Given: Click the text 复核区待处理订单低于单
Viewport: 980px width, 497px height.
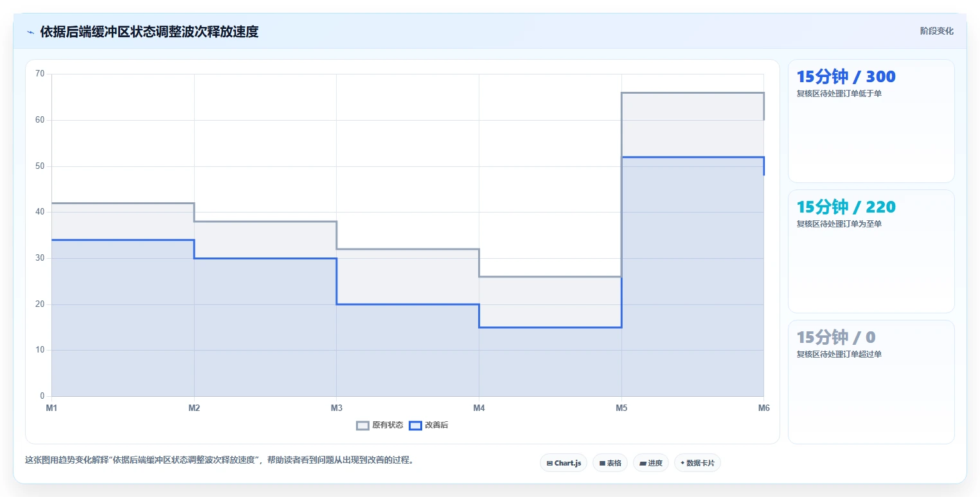Looking at the screenshot, I should (x=839, y=94).
